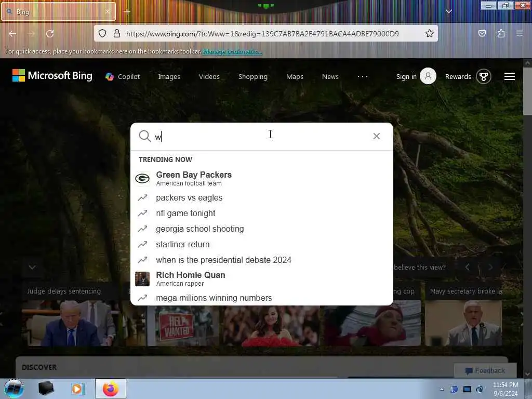
Task: Open the black box taskbar icon
Action: 46,389
